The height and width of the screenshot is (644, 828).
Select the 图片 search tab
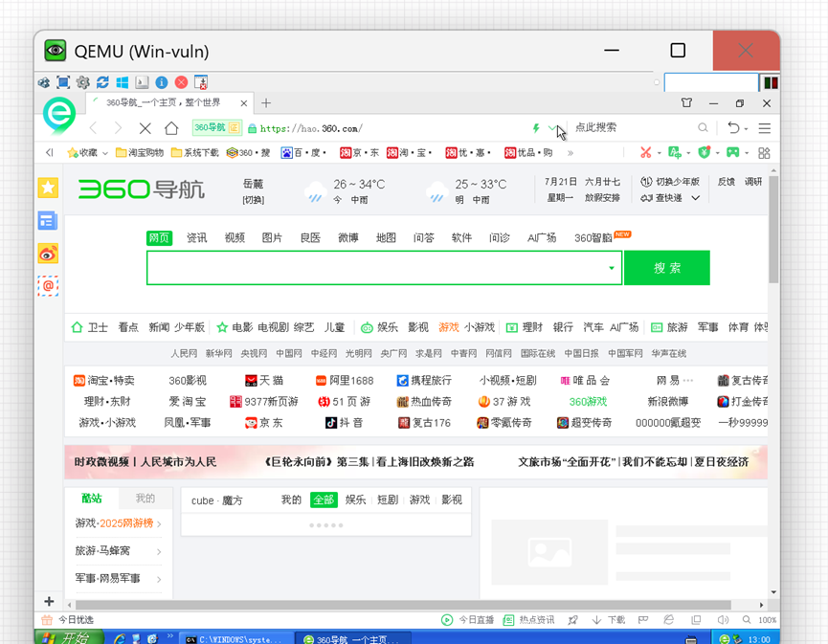272,238
